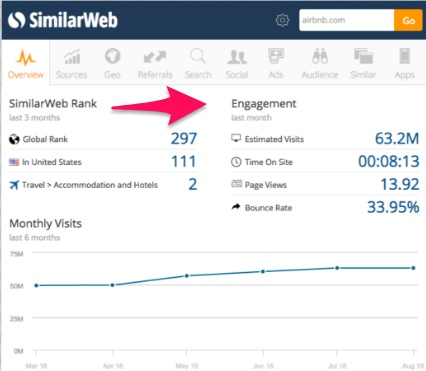Click the airbnb.com search field

pos(347,20)
